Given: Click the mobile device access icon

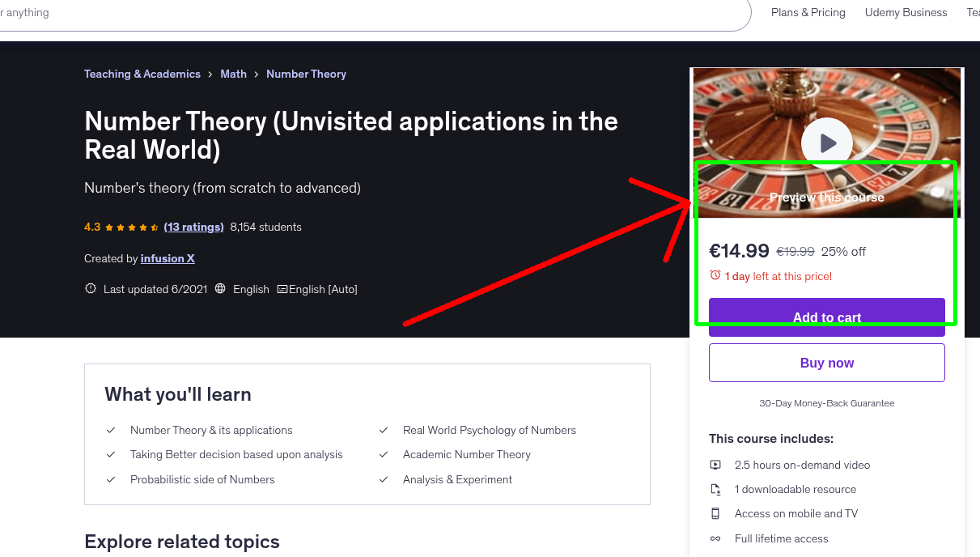Looking at the screenshot, I should [x=715, y=513].
